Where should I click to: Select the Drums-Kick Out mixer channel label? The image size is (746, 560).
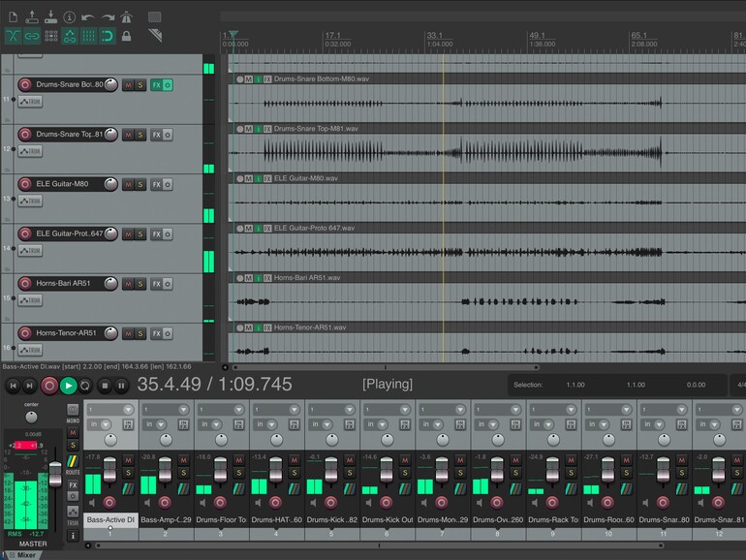pos(388,520)
